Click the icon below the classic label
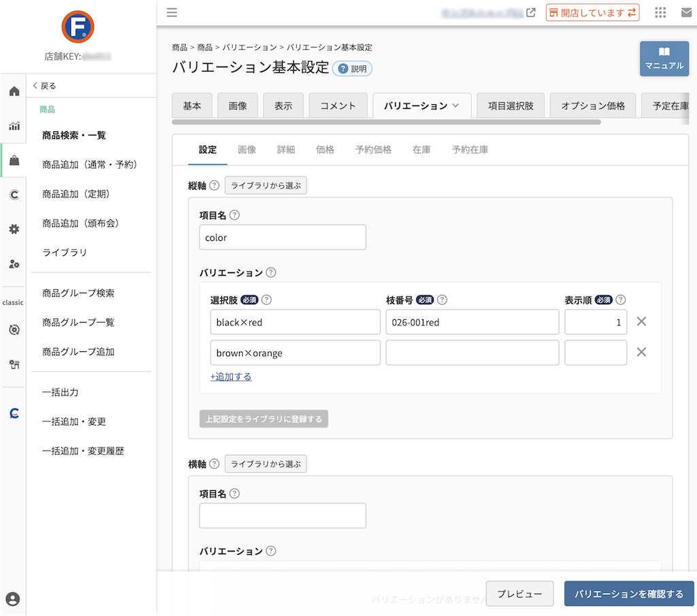Viewport: 697px width, 616px height. (14, 329)
